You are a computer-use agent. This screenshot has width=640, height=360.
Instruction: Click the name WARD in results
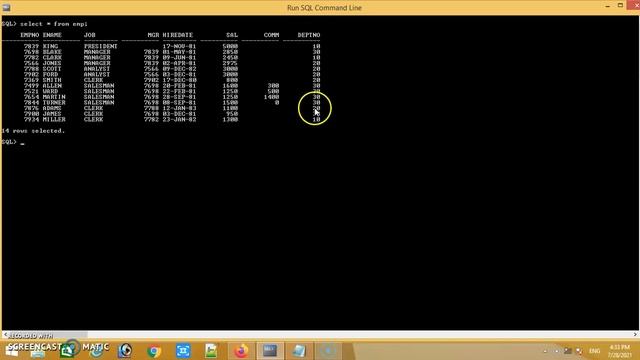pyautogui.click(x=50, y=91)
